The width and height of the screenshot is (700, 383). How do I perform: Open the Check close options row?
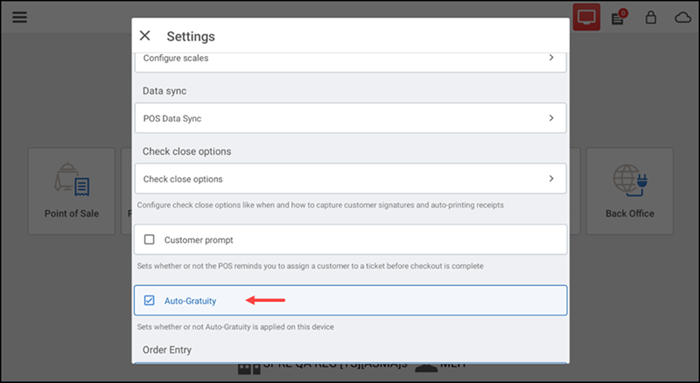coord(350,179)
